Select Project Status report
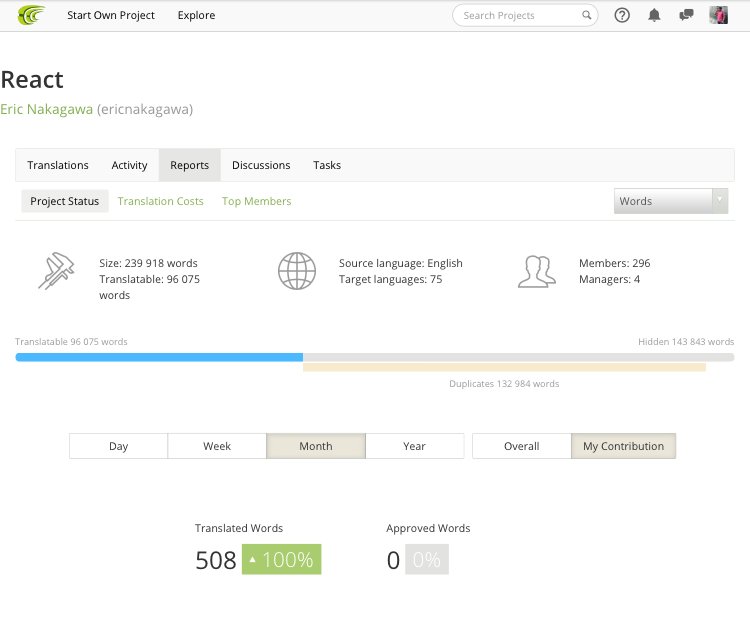The image size is (750, 621). 65,201
